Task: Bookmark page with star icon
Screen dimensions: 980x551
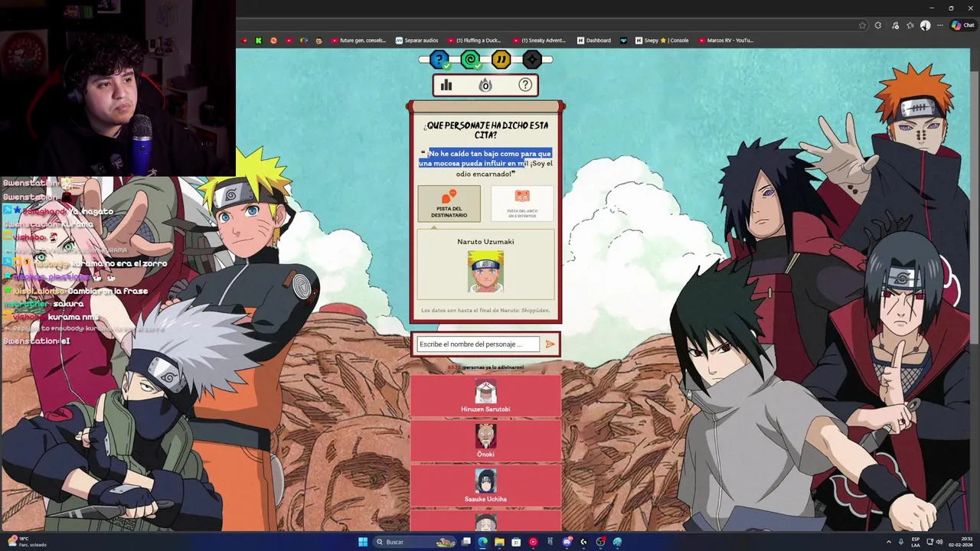Action: coord(863,25)
